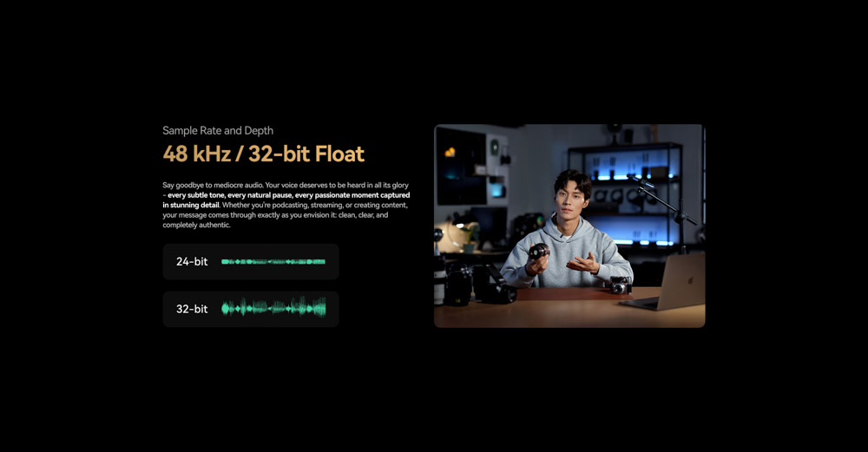Click the "Sample Rate and Depth" subtitle

tap(218, 131)
